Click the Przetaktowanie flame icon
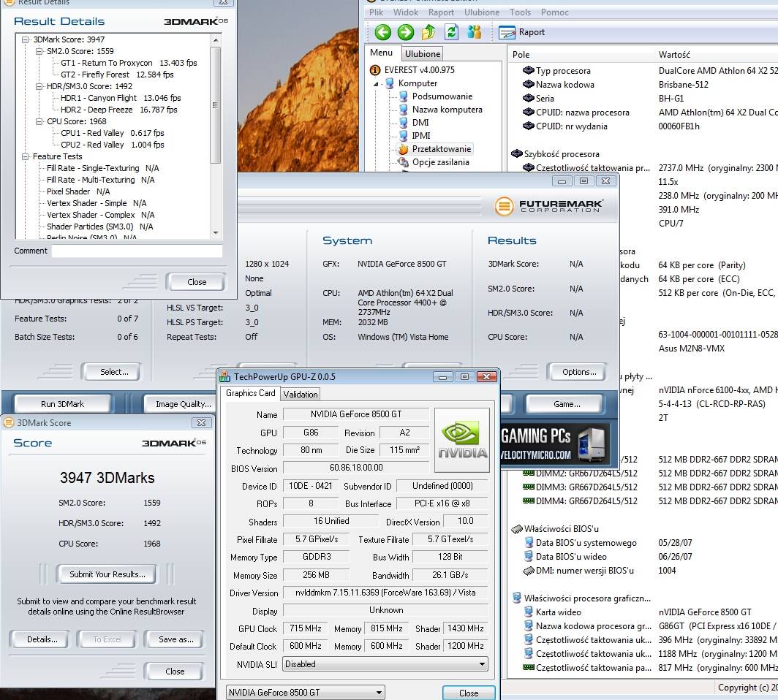 tap(404, 149)
